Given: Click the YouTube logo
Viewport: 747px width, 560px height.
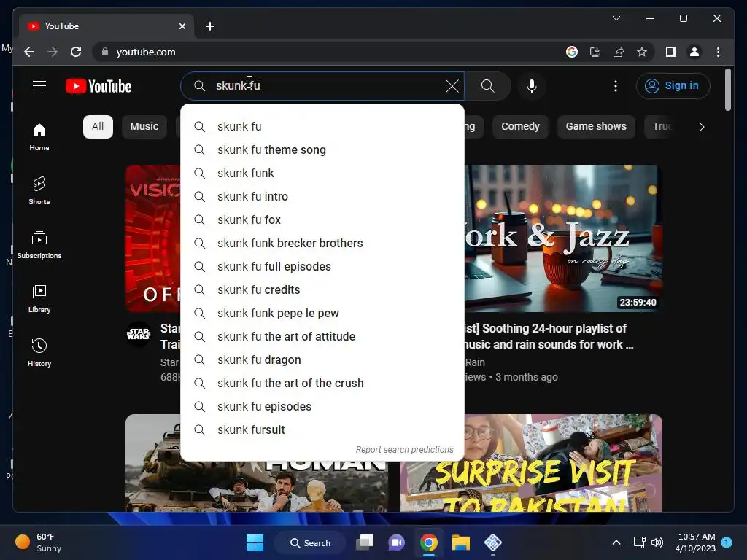Looking at the screenshot, I should tap(98, 86).
